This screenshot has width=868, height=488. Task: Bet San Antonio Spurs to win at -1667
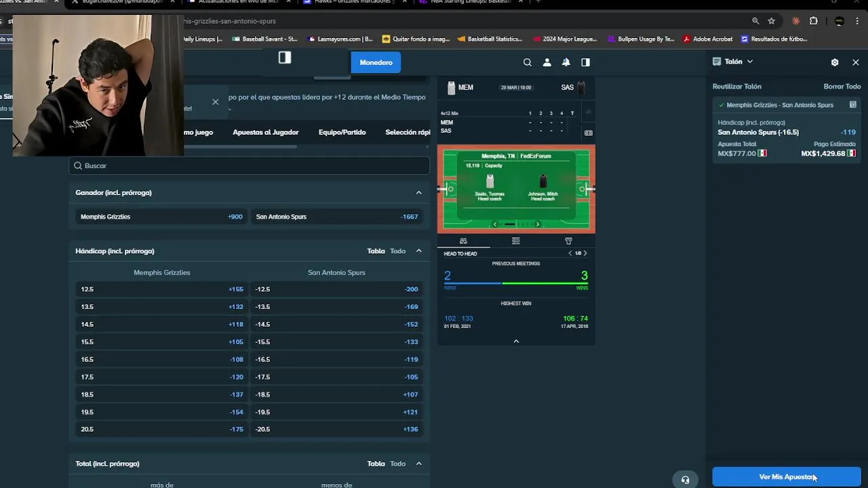337,217
